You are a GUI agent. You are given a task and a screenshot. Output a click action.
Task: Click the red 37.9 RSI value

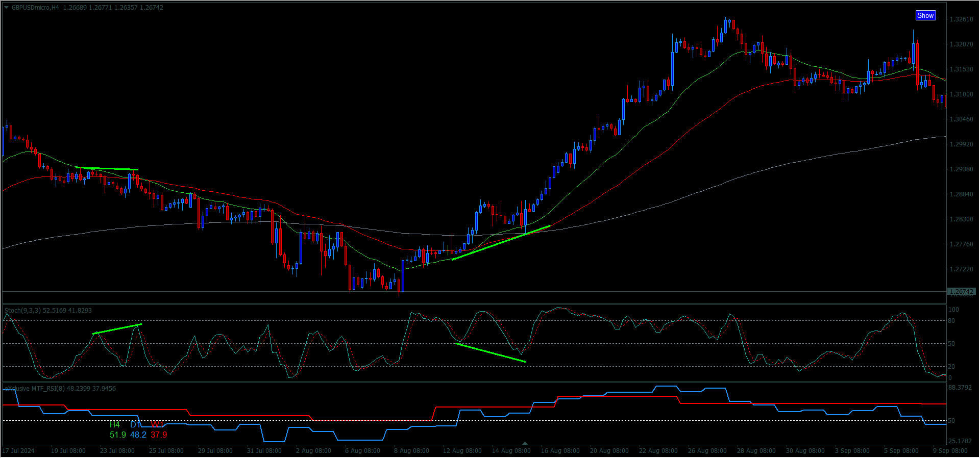tap(159, 435)
